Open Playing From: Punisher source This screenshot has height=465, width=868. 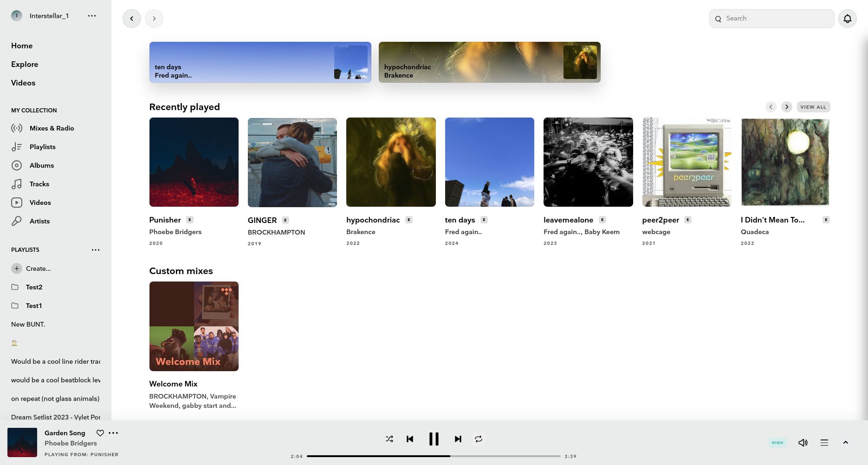pyautogui.click(x=81, y=455)
